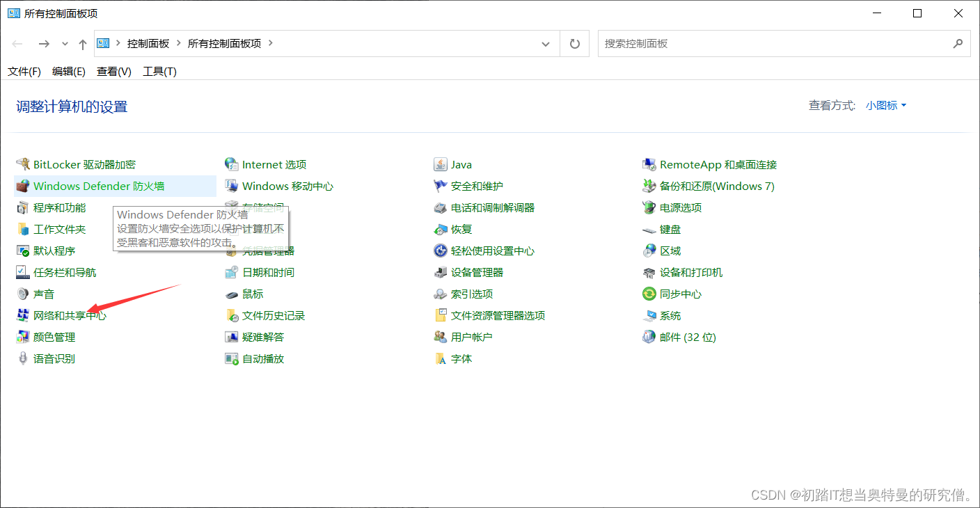Open the 声音 speaker icon
980x508 pixels.
pyautogui.click(x=23, y=294)
